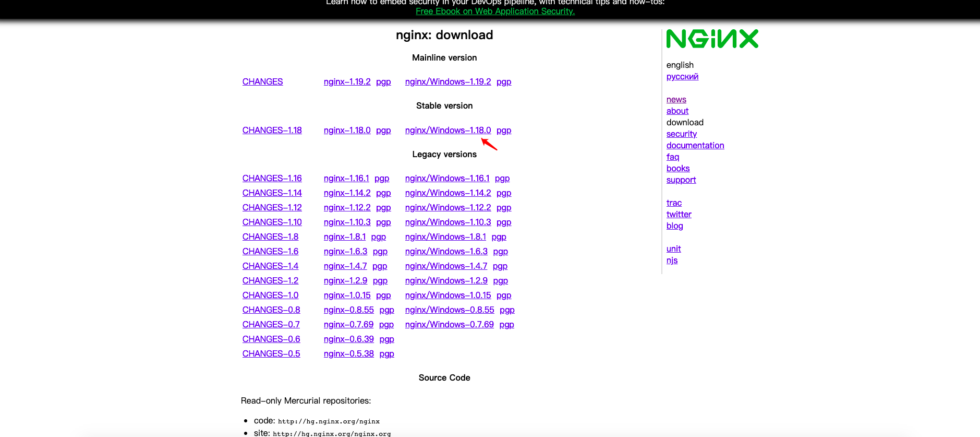The height and width of the screenshot is (437, 980).
Task: Open CHANGES-1.18 link
Action: 272,131
